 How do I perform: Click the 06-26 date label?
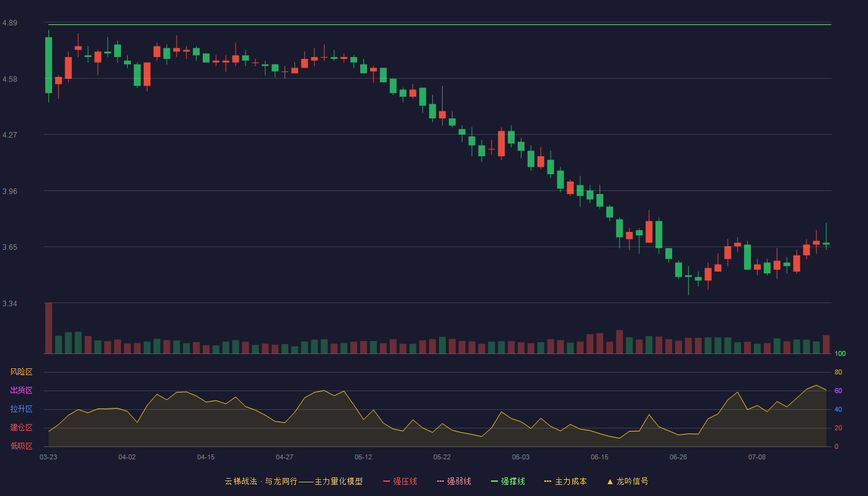(678, 457)
